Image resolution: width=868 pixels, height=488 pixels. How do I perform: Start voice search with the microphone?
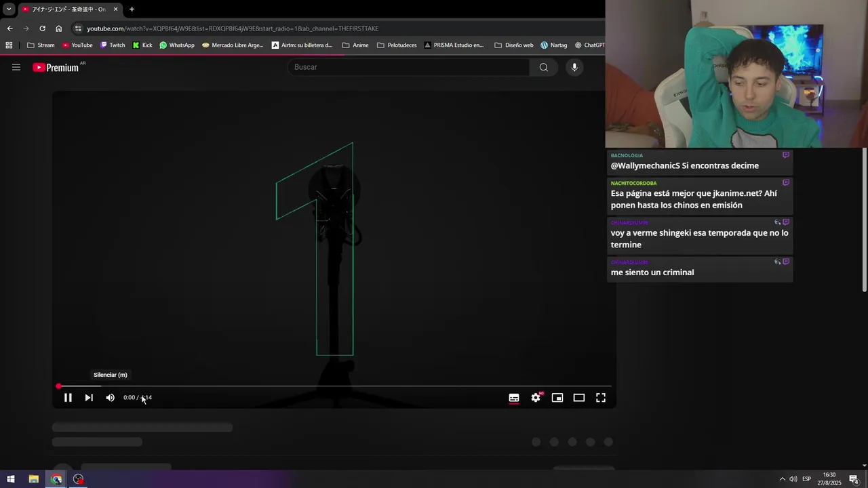pos(574,67)
